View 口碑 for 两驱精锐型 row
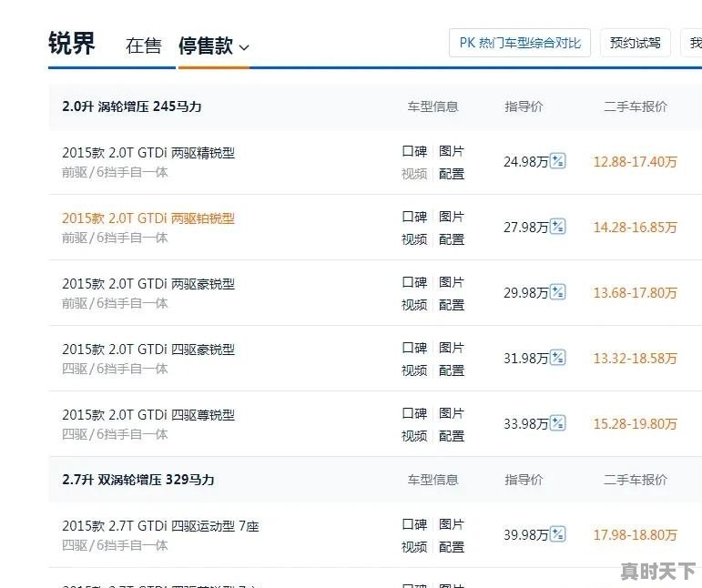The image size is (702, 588). (414, 151)
